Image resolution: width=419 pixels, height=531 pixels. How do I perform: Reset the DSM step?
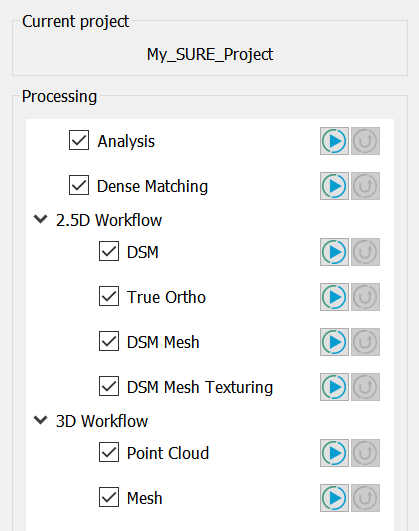[x=365, y=252]
